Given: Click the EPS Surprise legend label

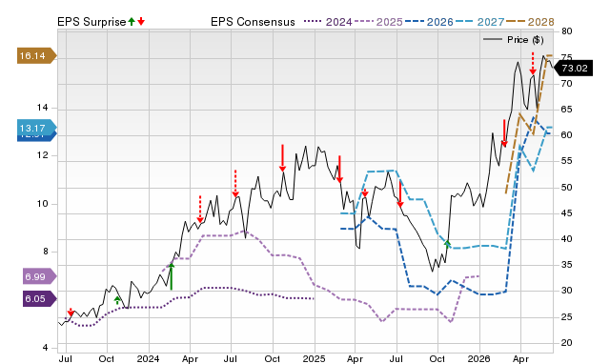Looking at the screenshot, I should [x=91, y=22].
